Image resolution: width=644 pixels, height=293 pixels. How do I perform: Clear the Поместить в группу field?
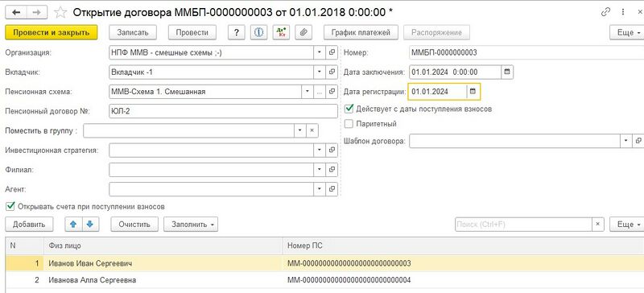tap(312, 130)
